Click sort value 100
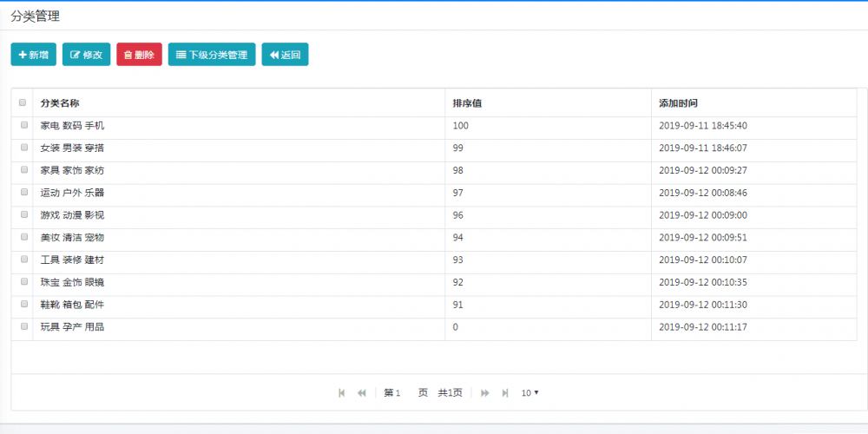The image size is (868, 434). click(461, 126)
